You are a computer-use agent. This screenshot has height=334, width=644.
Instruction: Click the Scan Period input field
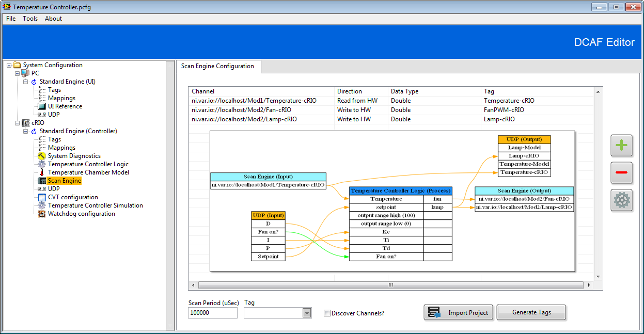coord(212,313)
